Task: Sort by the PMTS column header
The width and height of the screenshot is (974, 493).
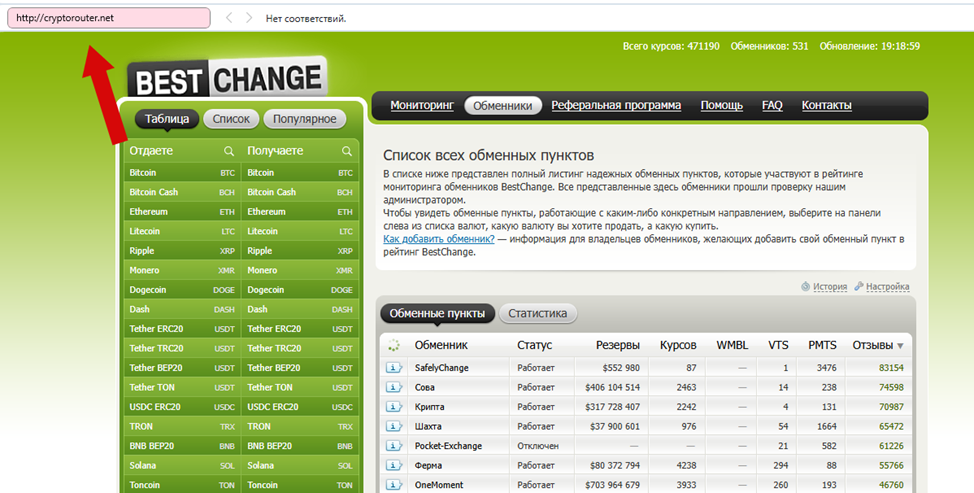Action: pos(822,345)
